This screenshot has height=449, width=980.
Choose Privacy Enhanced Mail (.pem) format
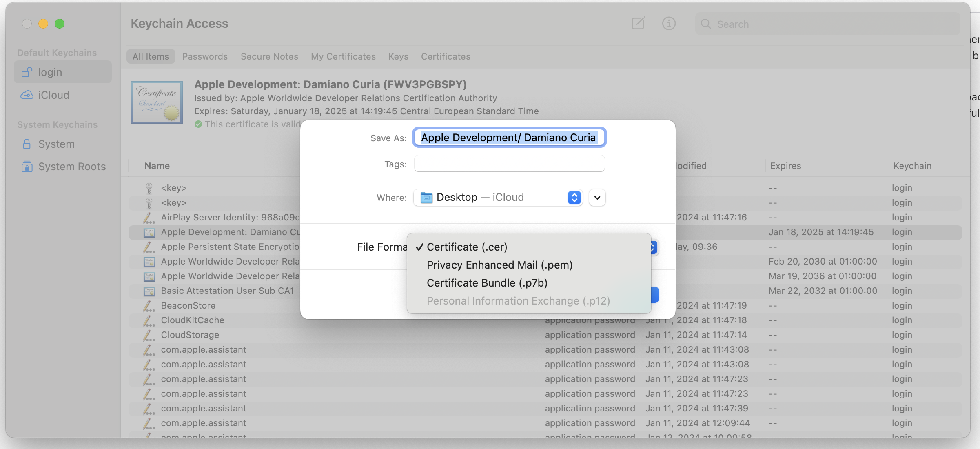[x=499, y=265]
